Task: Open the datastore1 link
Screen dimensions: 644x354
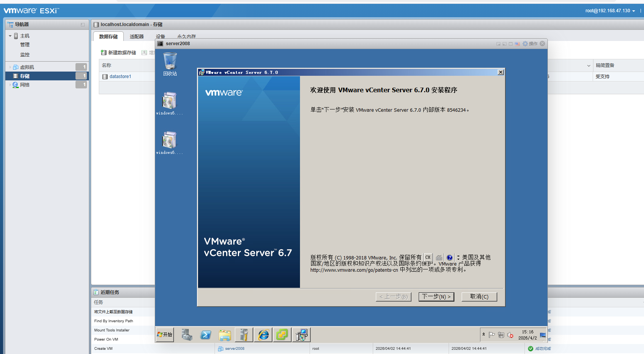Action: tap(120, 77)
